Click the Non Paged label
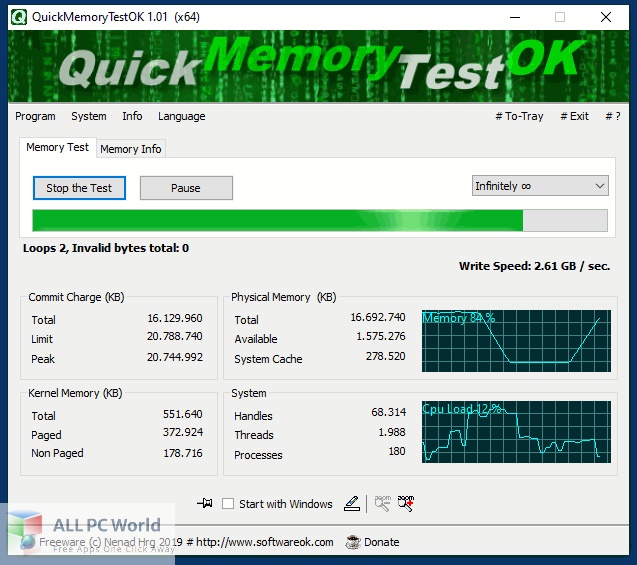637x565 pixels. tap(57, 453)
